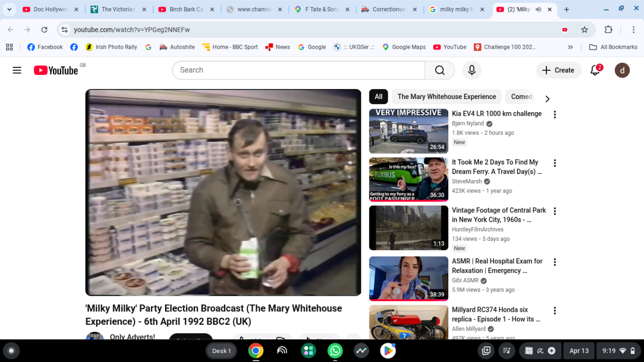Open the YouTube hamburger guide menu
This screenshot has height=362, width=644.
pos(17,70)
